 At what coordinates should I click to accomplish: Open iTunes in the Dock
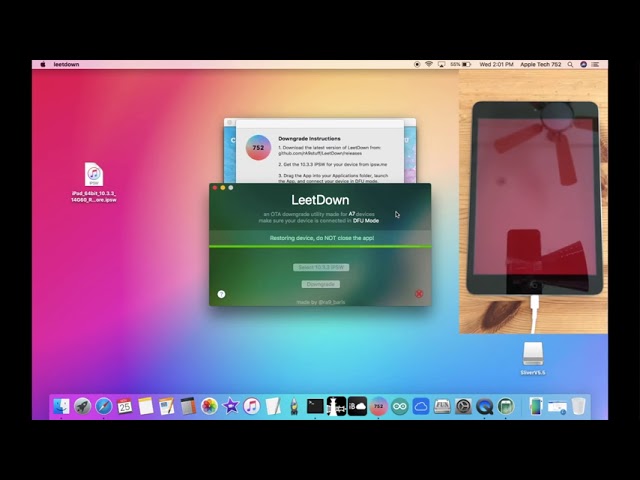coord(252,406)
